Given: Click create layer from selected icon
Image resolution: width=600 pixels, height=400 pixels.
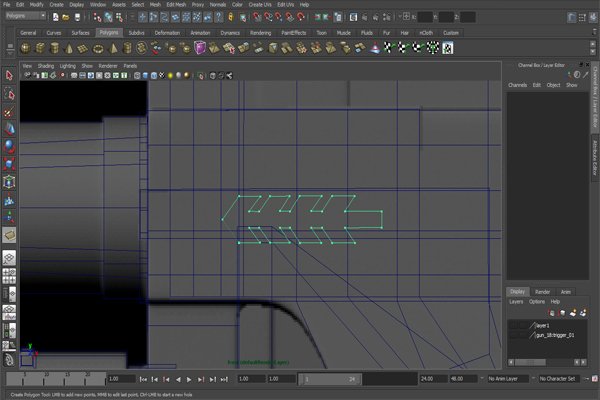Looking at the screenshot, I should click(x=583, y=313).
